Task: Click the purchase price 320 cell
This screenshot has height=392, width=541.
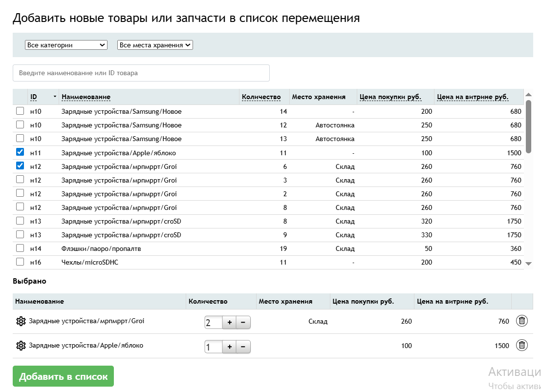Action: point(427,221)
